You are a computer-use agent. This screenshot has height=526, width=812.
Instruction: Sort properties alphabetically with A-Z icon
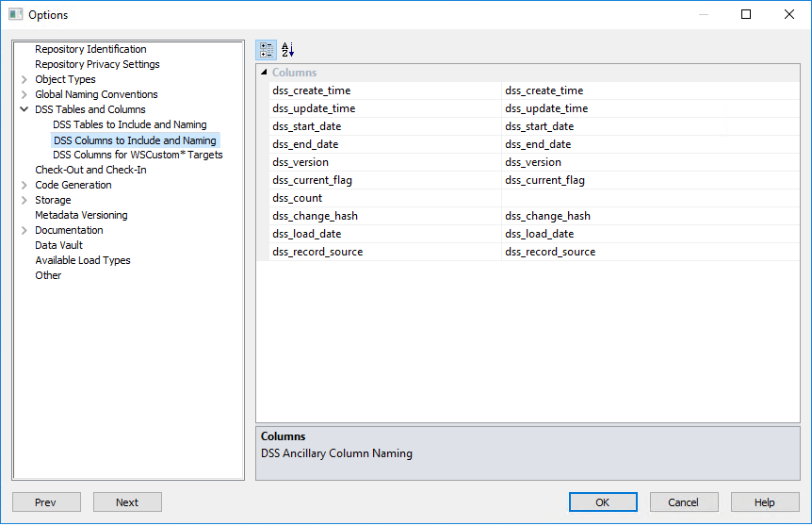[287, 50]
